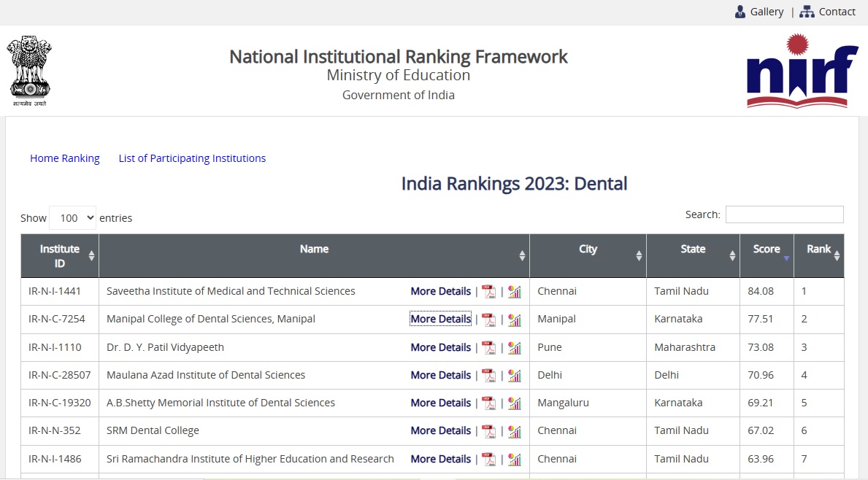View chart icon for SRM Dental College
The image size is (868, 480).
tap(515, 431)
